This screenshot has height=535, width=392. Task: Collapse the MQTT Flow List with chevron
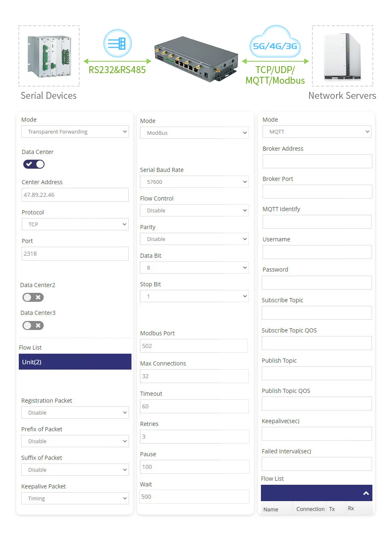pos(366,493)
